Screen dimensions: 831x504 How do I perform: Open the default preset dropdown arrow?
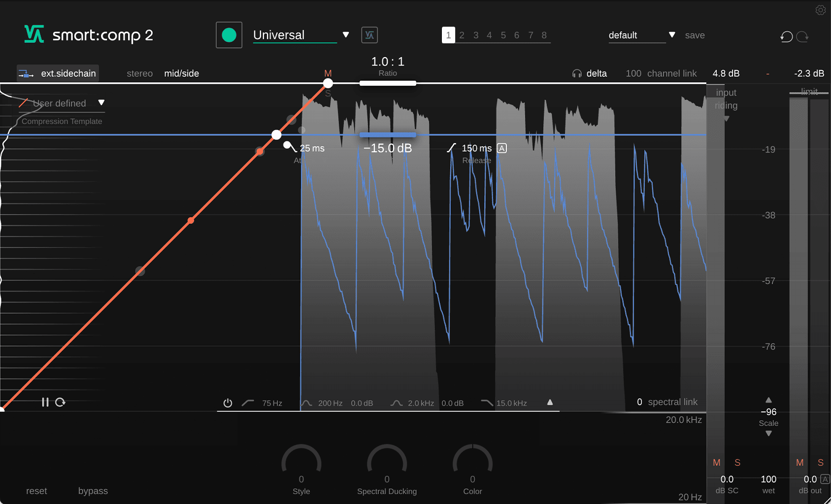point(672,35)
